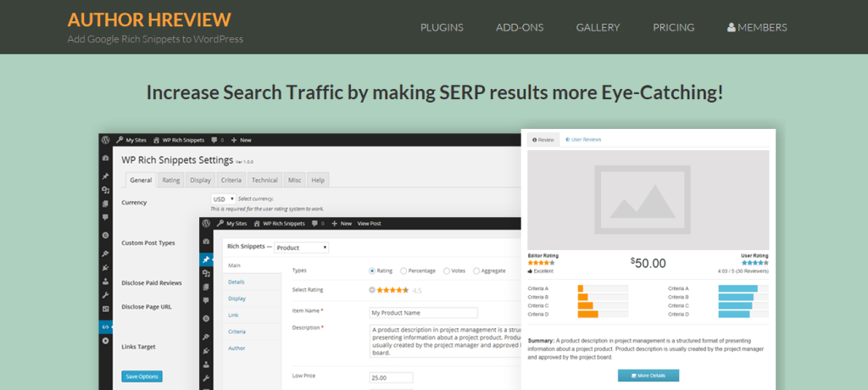Click the Low Price field showing 25.00
Screen dimensions: 868x390
(x=392, y=378)
